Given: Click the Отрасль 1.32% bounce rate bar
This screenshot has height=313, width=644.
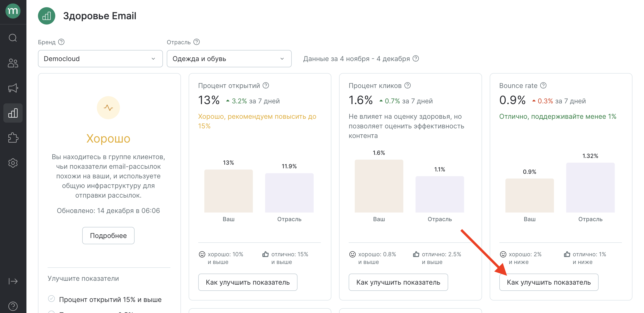Looking at the screenshot, I should 590,188.
